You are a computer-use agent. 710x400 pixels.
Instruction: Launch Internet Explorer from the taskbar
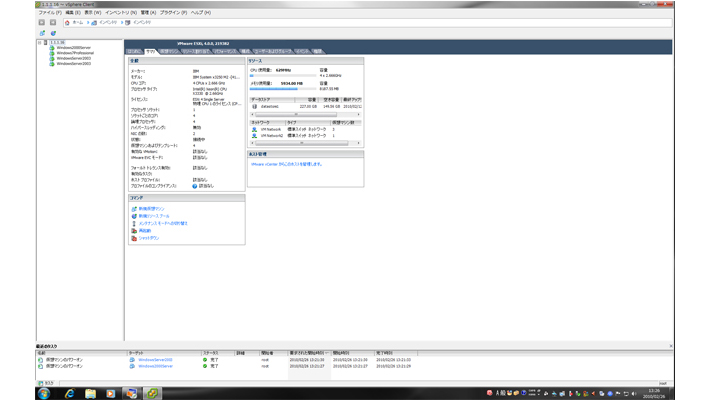click(69, 393)
